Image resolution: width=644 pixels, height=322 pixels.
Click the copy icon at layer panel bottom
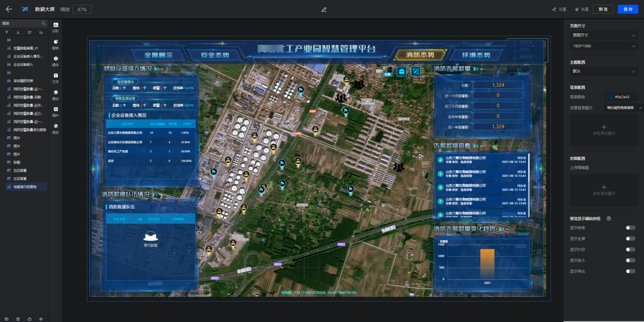coord(7,319)
